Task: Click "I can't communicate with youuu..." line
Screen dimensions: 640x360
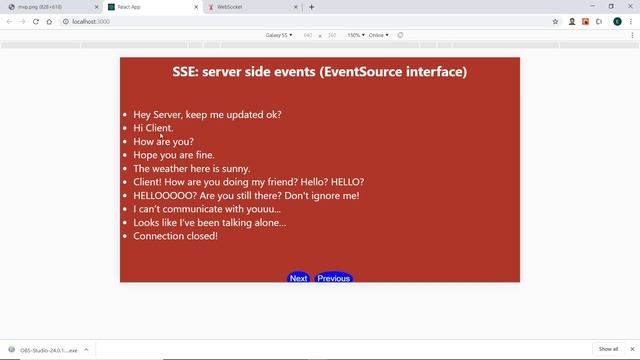Action: [207, 209]
